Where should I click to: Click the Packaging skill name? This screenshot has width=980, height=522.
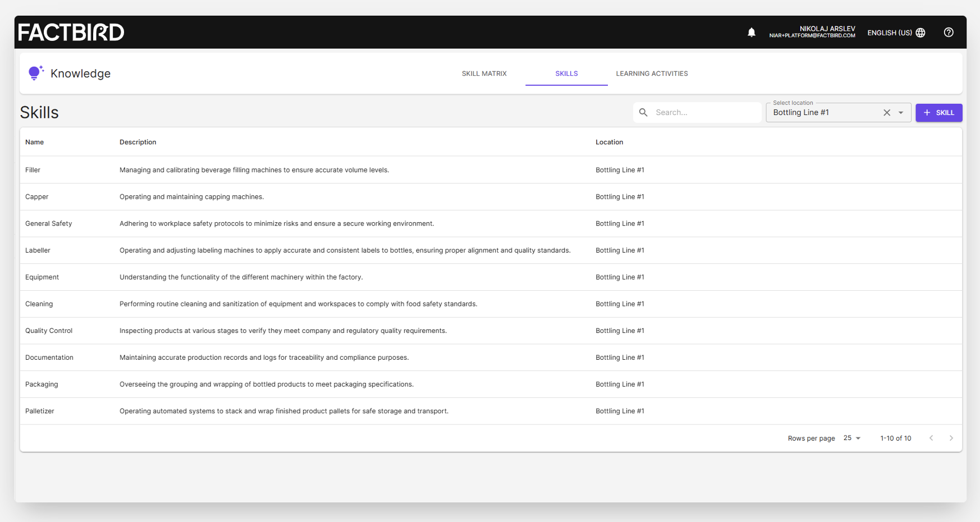(42, 384)
